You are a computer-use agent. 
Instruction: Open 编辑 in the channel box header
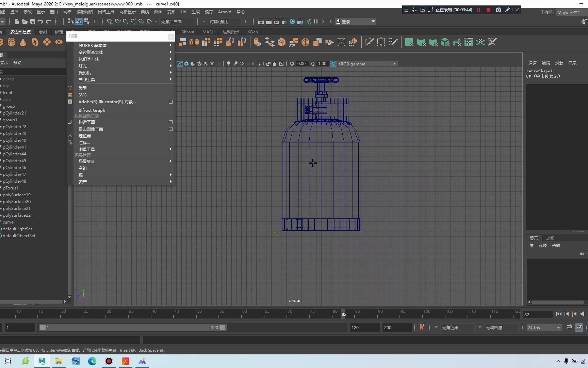(546, 63)
